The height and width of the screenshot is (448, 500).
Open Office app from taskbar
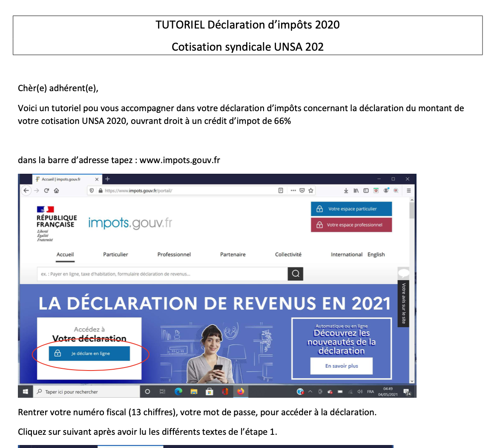[225, 391]
